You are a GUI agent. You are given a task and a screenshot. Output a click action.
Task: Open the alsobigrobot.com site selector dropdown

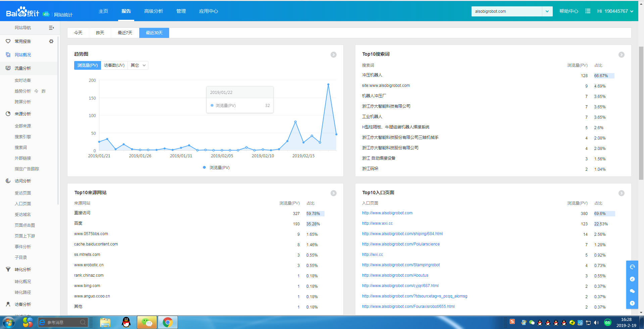[547, 11]
